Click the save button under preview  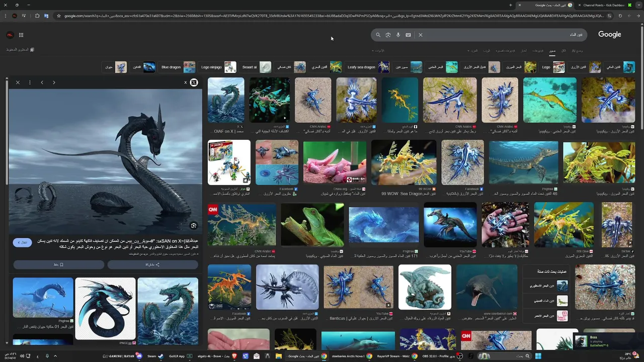click(x=58, y=264)
